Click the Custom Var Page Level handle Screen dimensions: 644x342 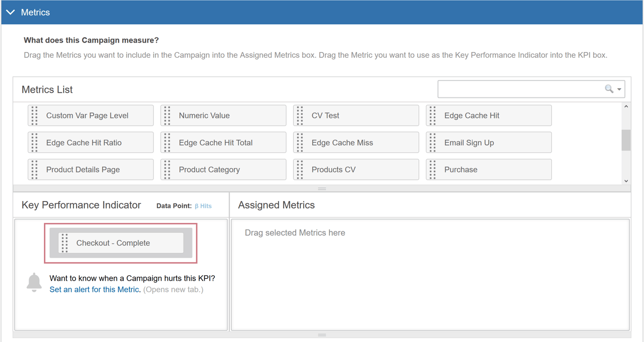35,116
